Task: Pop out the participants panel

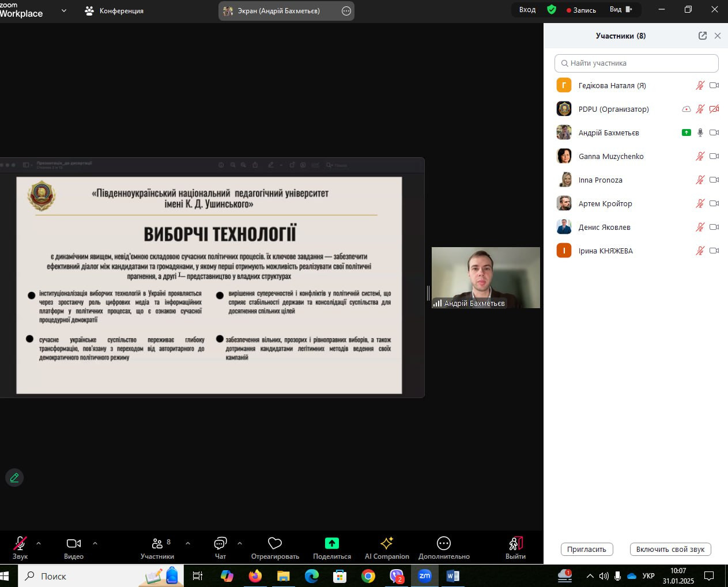Action: [x=703, y=36]
